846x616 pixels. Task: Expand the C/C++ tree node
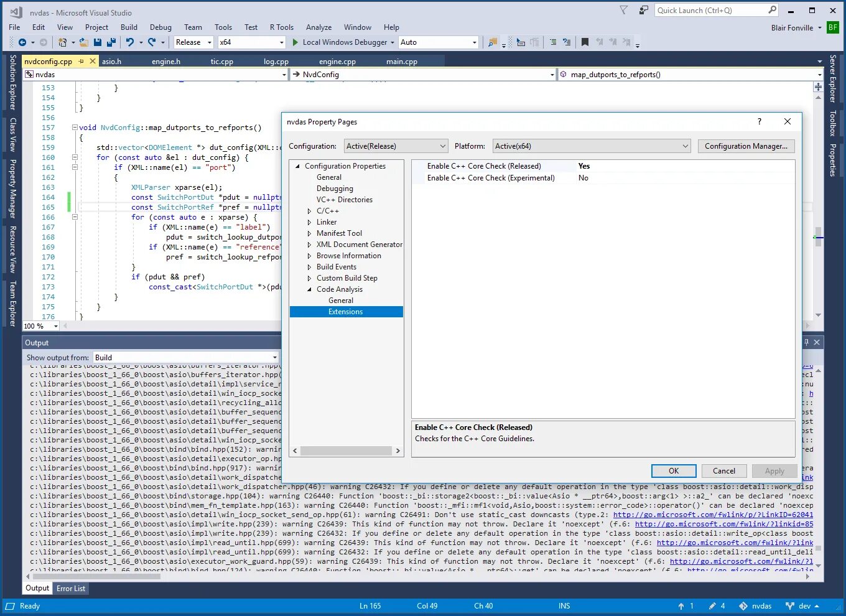click(x=309, y=211)
